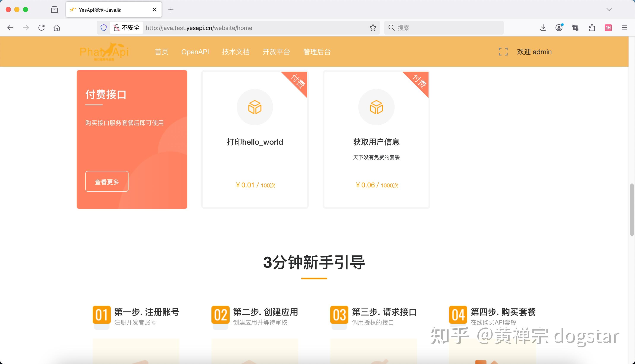Click the 不安全 security indicator

click(126, 28)
